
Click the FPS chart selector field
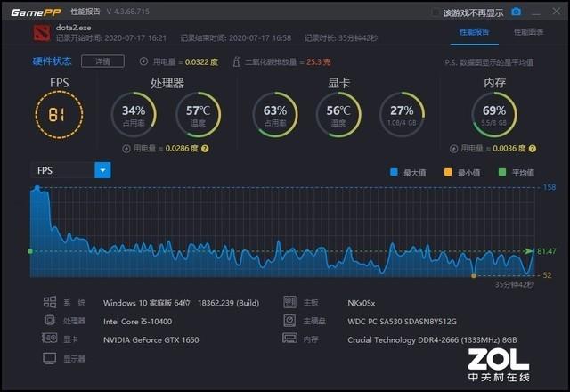click(x=70, y=170)
